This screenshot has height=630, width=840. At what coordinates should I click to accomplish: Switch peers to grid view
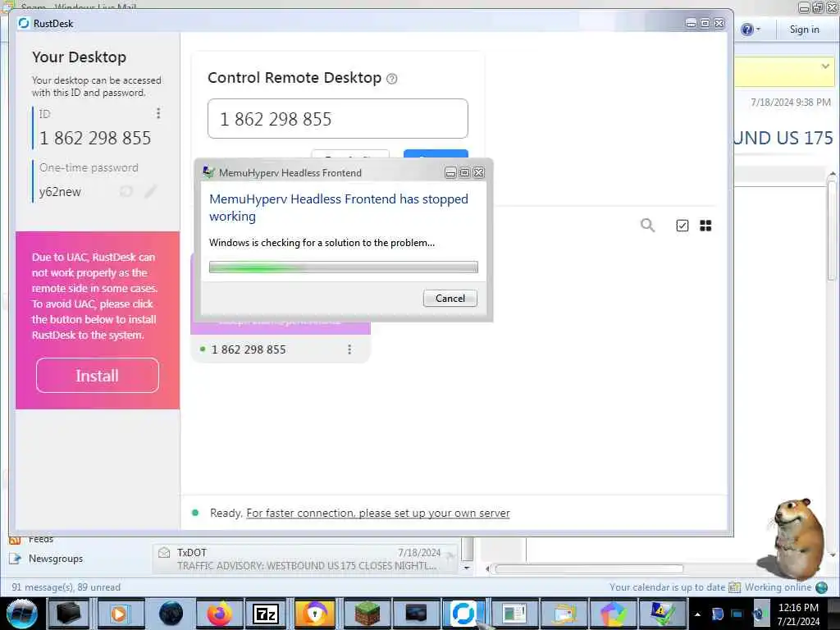click(x=705, y=226)
